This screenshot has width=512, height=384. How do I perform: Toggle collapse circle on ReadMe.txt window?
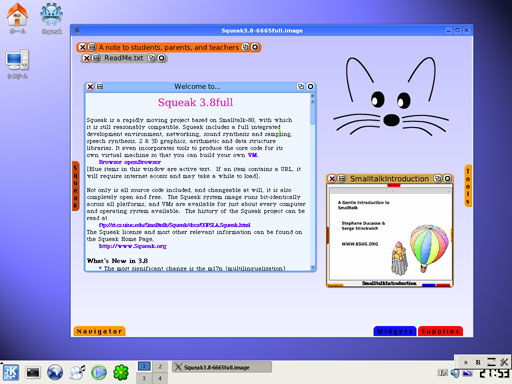point(161,58)
